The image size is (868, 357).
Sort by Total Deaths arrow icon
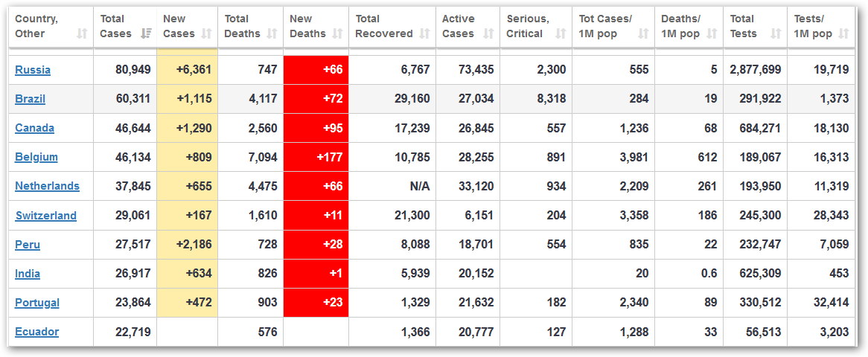click(272, 34)
